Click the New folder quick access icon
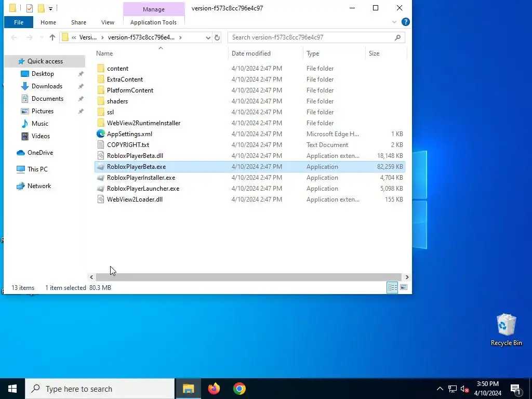The image size is (532, 399). click(41, 8)
